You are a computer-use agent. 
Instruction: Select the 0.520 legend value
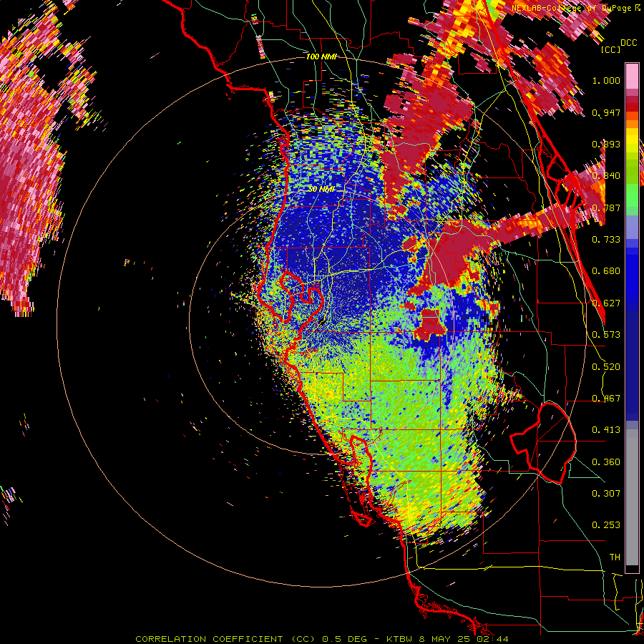coord(606,367)
